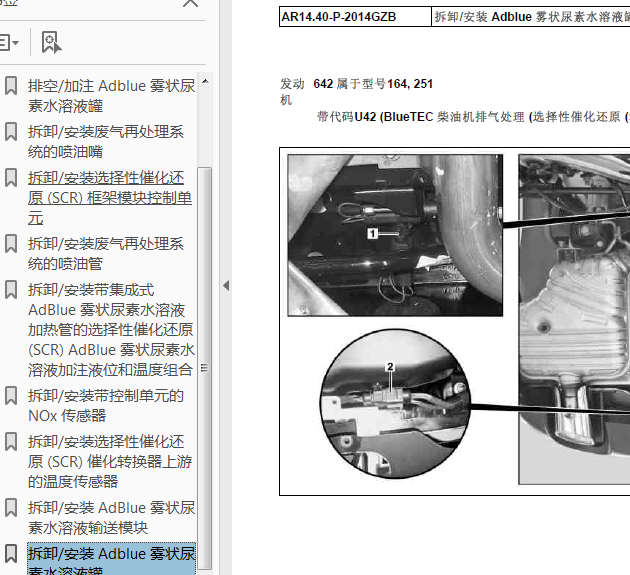Click callout label 2 in the circular photo
This screenshot has height=575, width=630.
click(x=390, y=366)
